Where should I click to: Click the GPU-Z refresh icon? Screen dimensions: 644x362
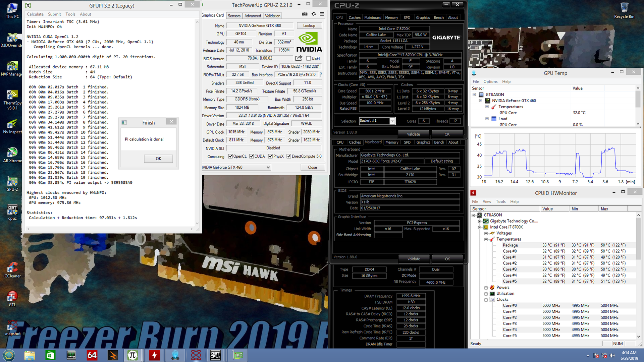[314, 14]
